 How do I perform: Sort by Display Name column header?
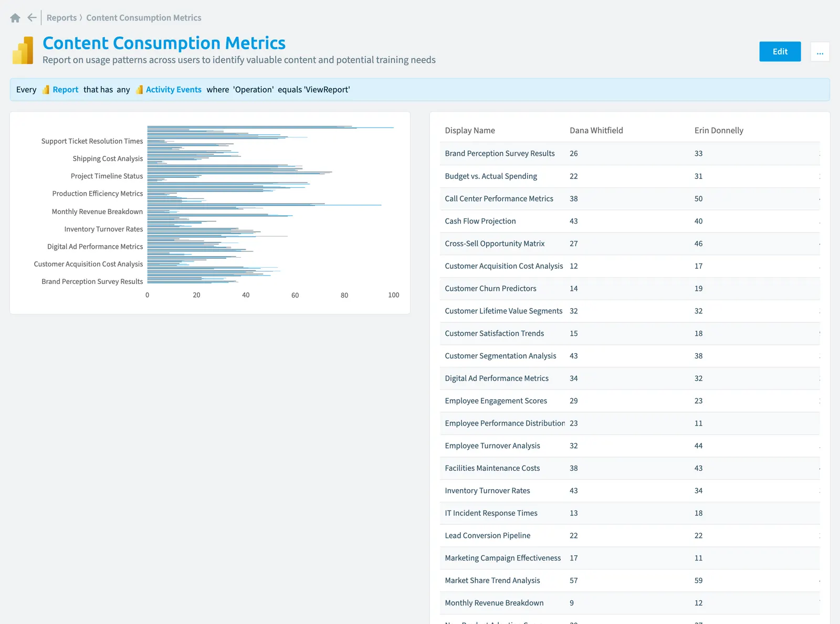coord(470,131)
